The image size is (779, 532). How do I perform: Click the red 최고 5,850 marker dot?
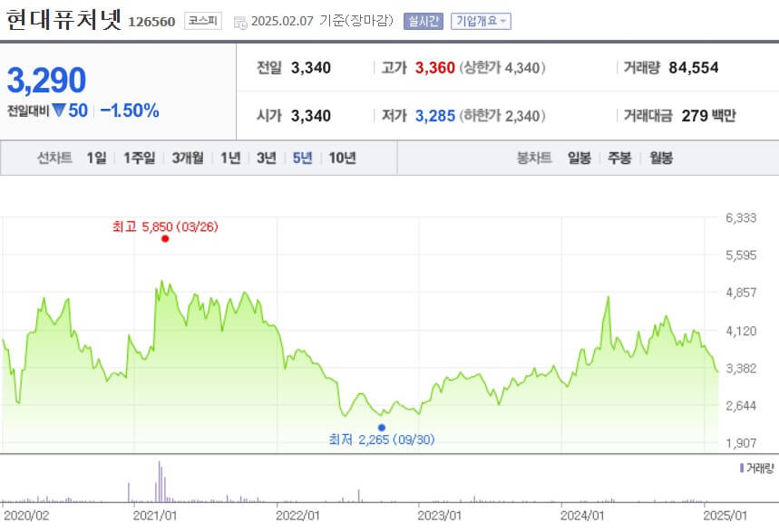click(x=165, y=239)
